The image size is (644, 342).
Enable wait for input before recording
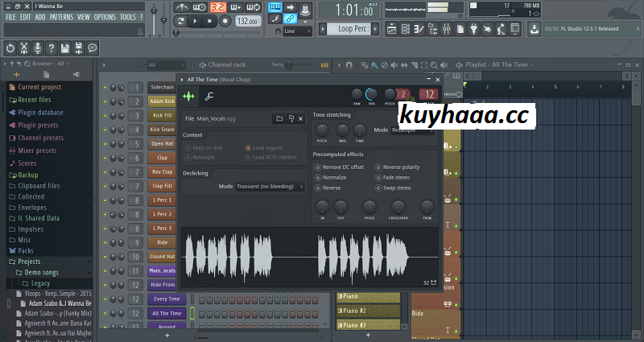199,7
